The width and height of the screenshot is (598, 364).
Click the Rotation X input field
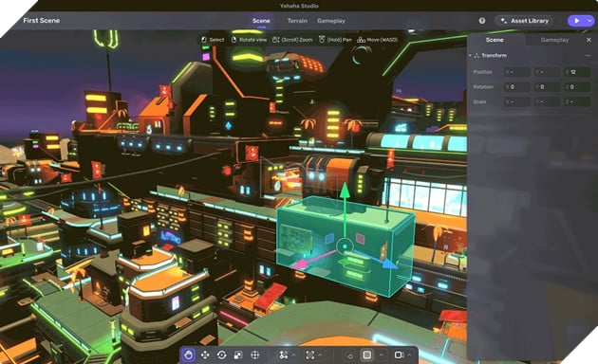(x=516, y=87)
